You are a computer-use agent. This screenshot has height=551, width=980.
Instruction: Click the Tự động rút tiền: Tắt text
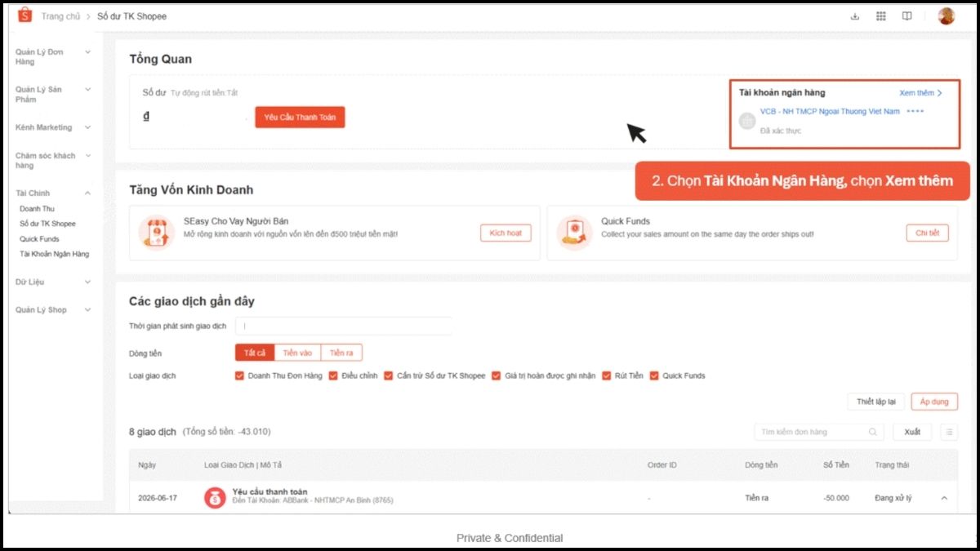click(x=204, y=93)
